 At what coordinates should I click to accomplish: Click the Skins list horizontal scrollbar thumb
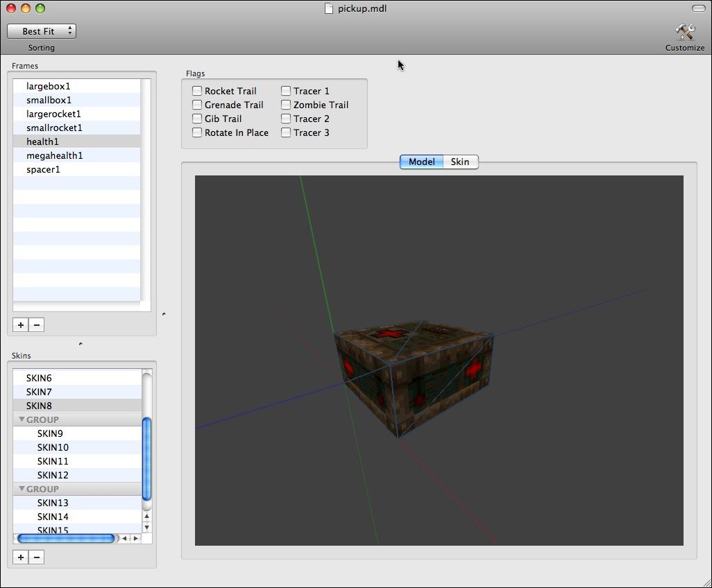(x=66, y=539)
